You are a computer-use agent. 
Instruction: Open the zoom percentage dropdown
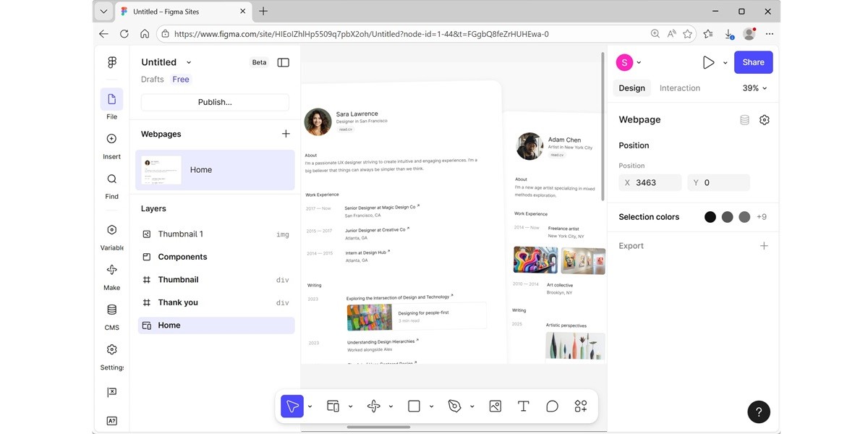(753, 88)
